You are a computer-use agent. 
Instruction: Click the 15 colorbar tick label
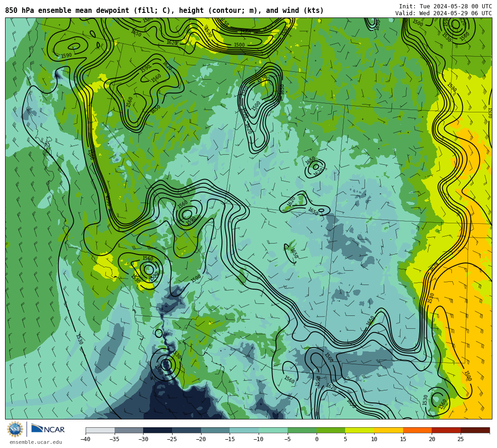pos(403,439)
